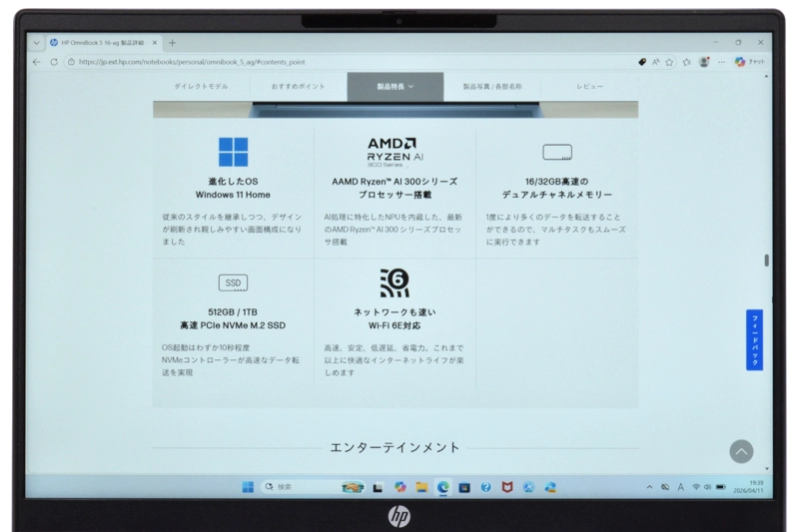This screenshot has height=532, width=799.
Task: Open the 19:39 clock and calendar
Action: point(749,487)
